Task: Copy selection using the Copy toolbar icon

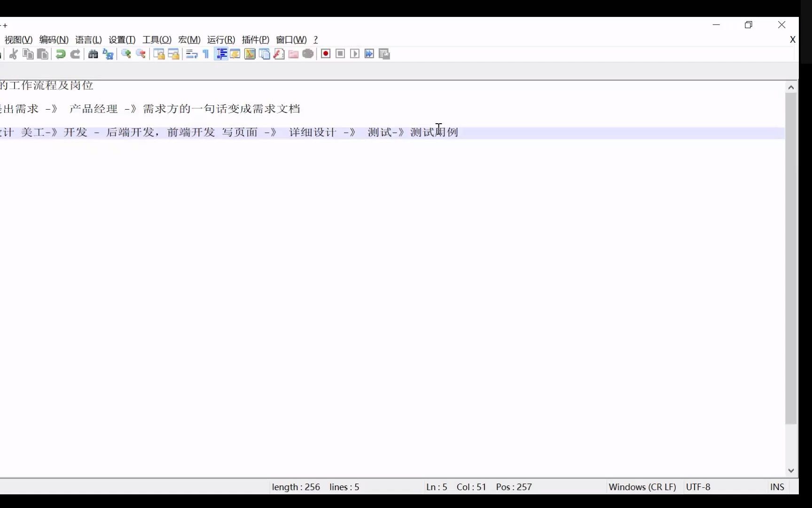Action: point(28,54)
